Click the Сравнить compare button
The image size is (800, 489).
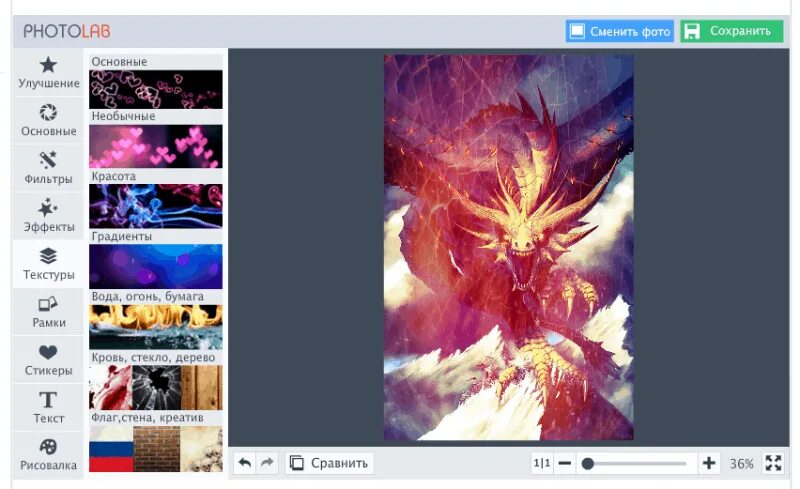pyautogui.click(x=329, y=463)
